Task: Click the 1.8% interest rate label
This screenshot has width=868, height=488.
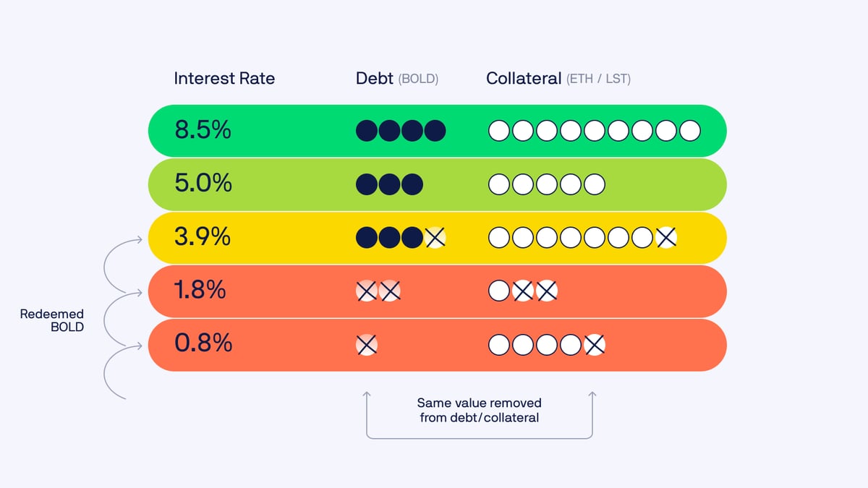Action: point(200,291)
